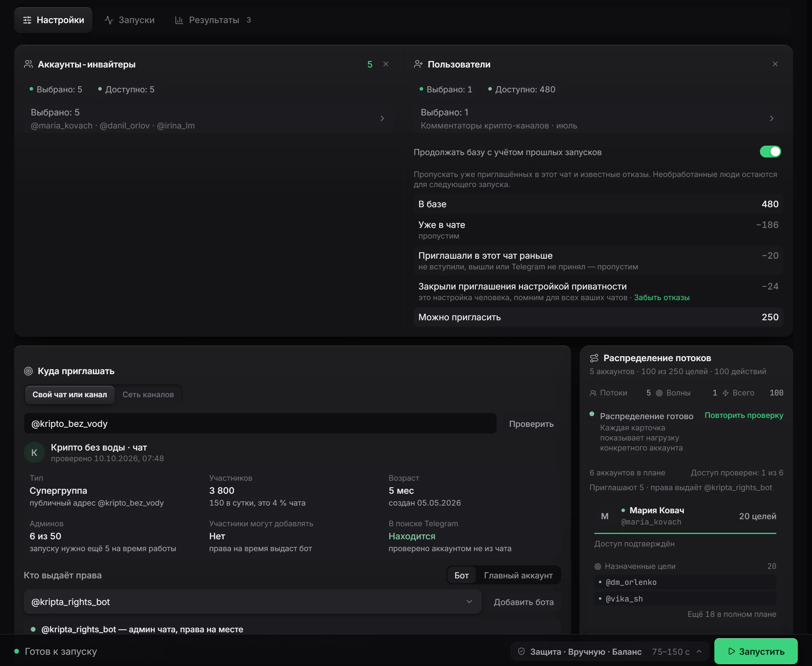Choose Главный аккаунт as rights issuer
Screen dimensions: 812x666
click(x=518, y=575)
